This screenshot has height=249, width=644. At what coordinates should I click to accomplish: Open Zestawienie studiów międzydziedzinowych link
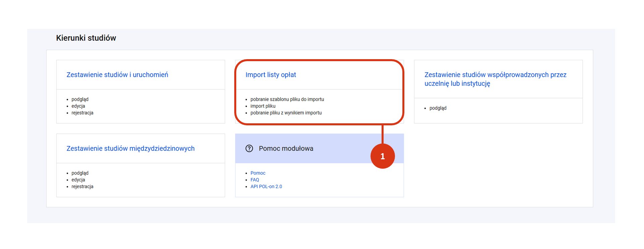[x=131, y=148]
